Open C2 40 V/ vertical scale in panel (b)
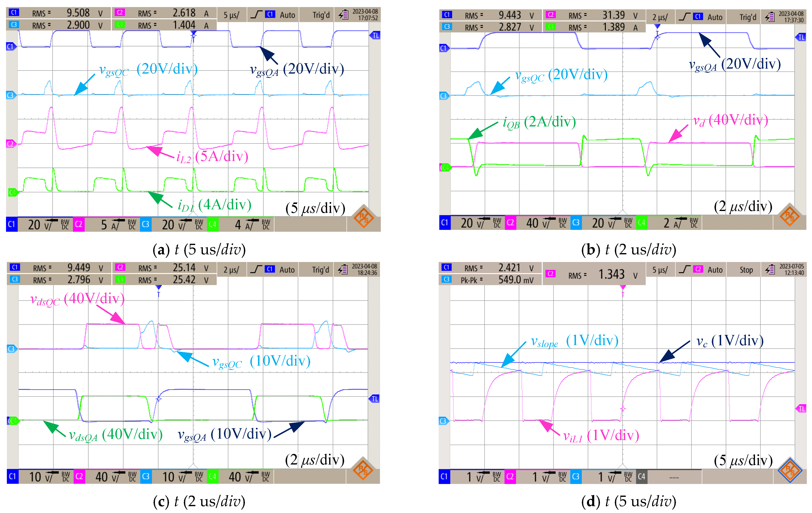The image size is (812, 513). (538, 223)
